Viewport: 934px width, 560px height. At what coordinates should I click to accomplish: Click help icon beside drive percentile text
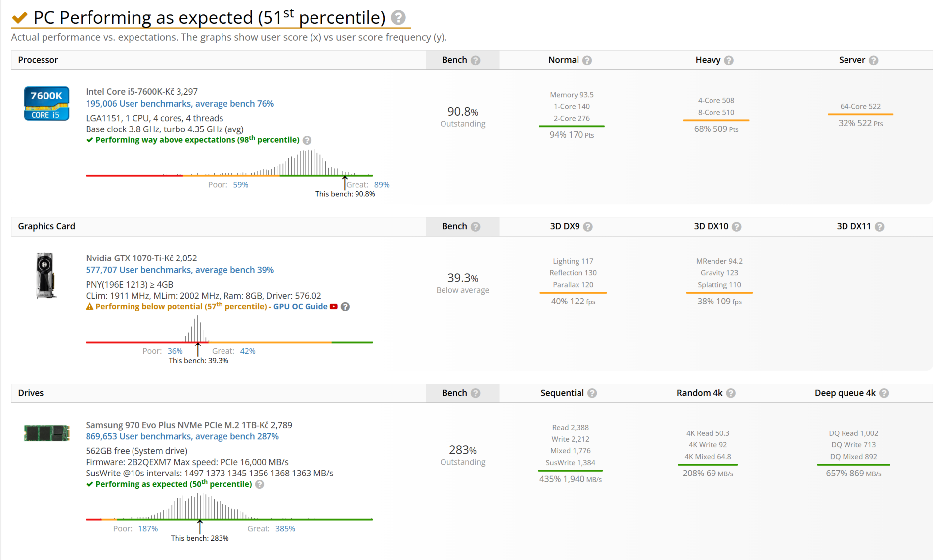pos(260,484)
